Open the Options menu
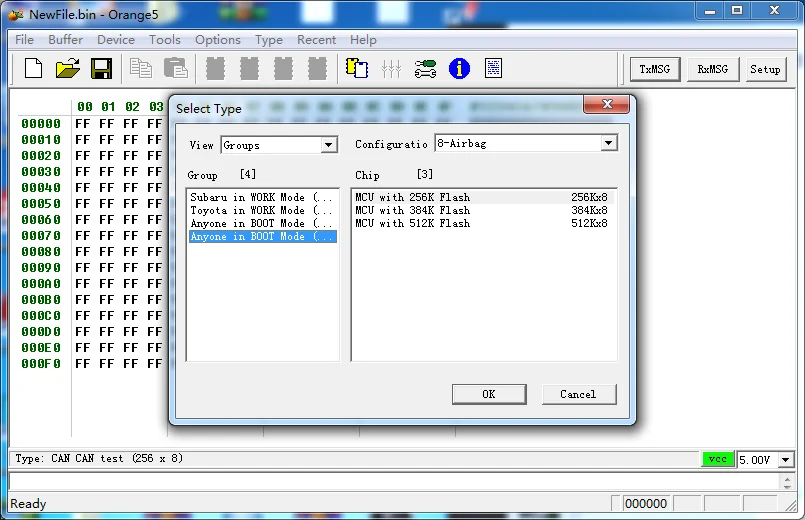 218,40
